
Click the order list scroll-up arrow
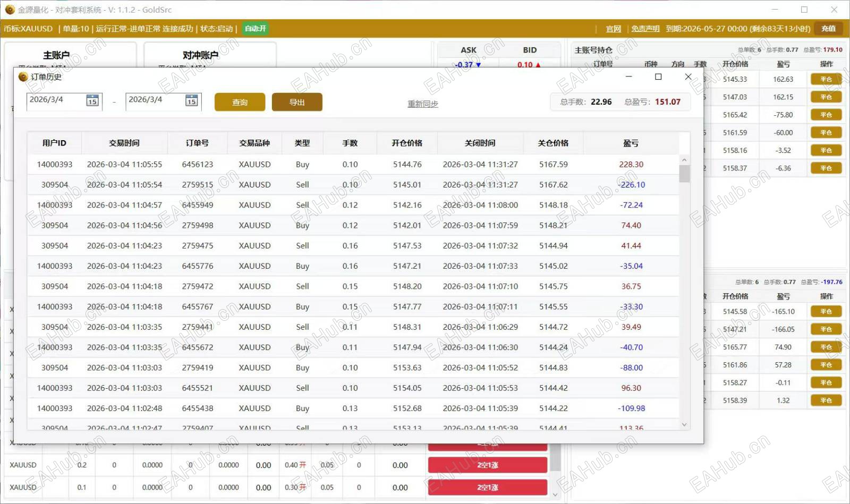coord(684,160)
